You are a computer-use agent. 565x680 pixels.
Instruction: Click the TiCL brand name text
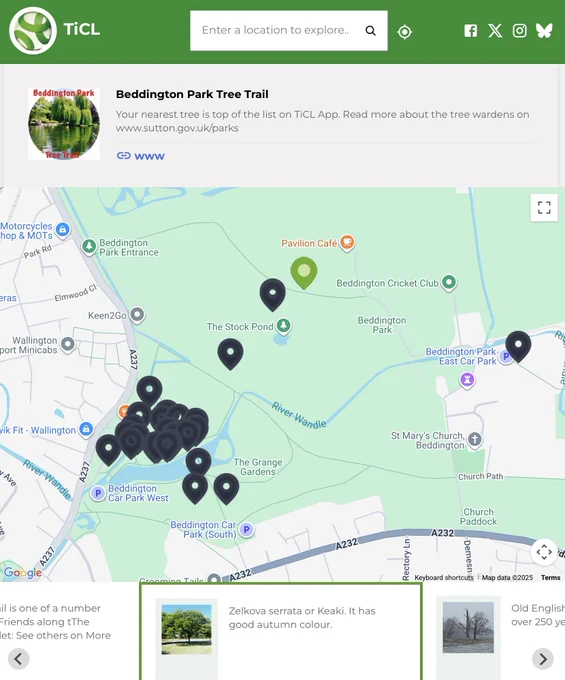[x=82, y=29]
